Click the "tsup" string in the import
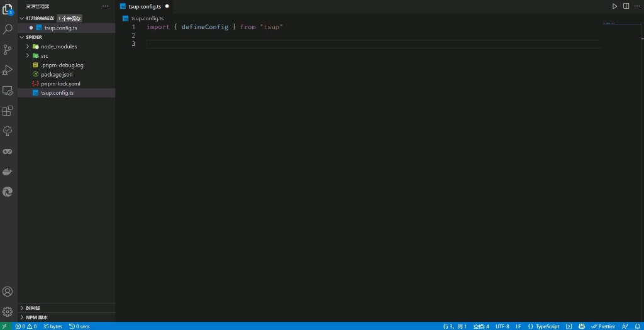This screenshot has width=644, height=330. [272, 26]
